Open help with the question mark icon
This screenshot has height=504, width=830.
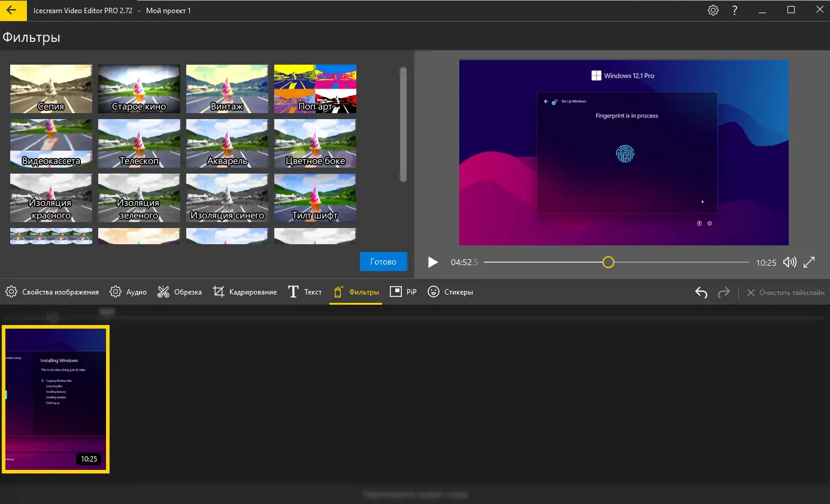735,10
